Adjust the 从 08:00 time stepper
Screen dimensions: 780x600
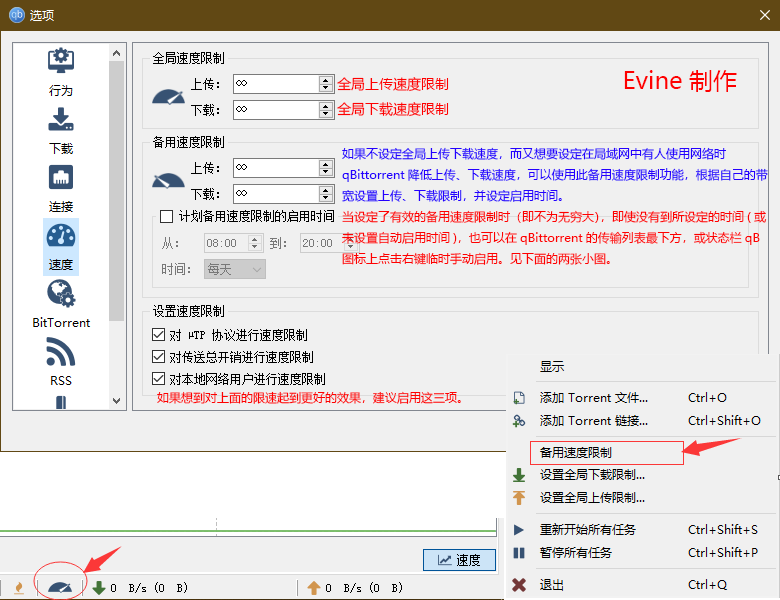(255, 243)
